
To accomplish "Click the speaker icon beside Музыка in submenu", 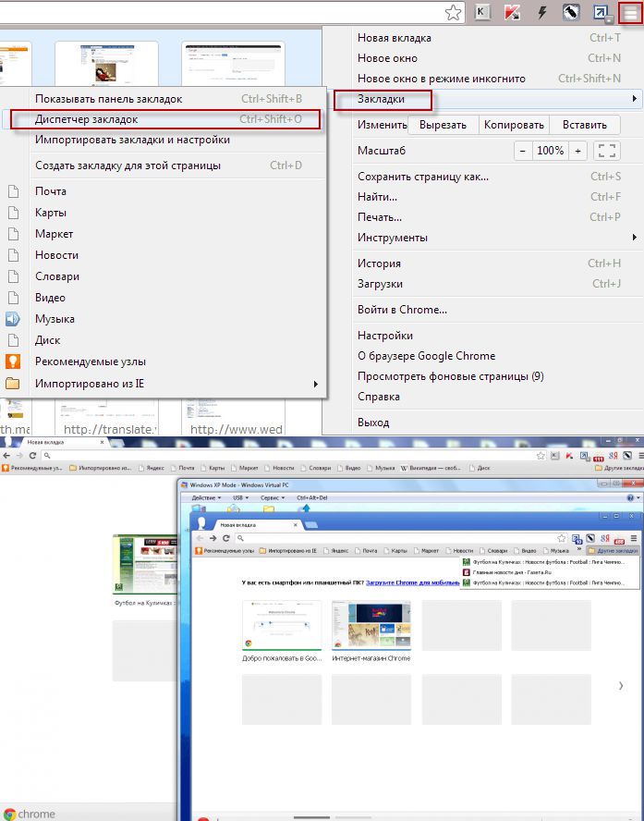I will click(13, 319).
